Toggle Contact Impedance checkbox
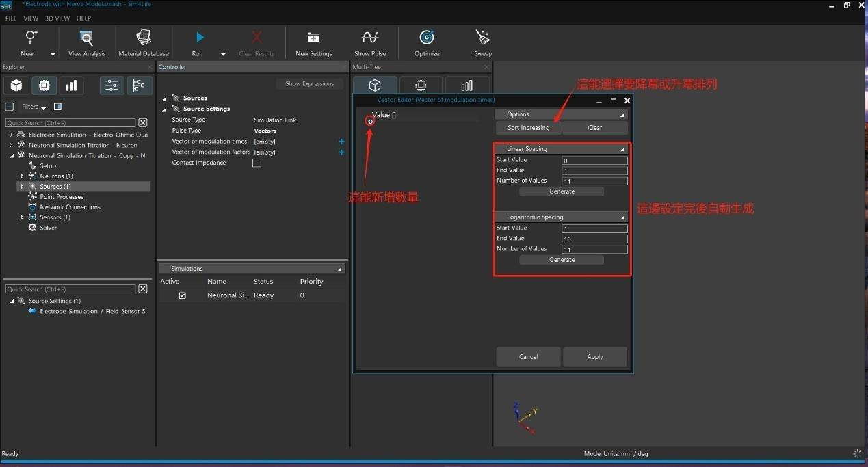Viewport: 868px width, 467px height. tap(257, 163)
